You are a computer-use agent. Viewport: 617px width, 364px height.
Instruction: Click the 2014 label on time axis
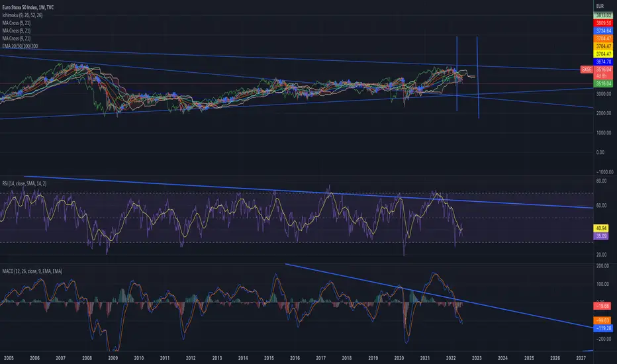243,358
